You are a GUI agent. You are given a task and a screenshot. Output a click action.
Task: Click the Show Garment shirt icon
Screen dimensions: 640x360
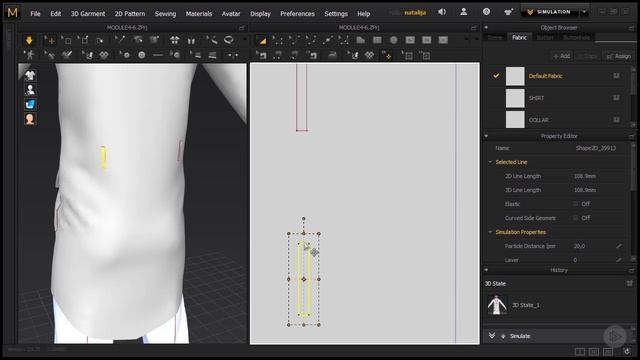[30, 75]
